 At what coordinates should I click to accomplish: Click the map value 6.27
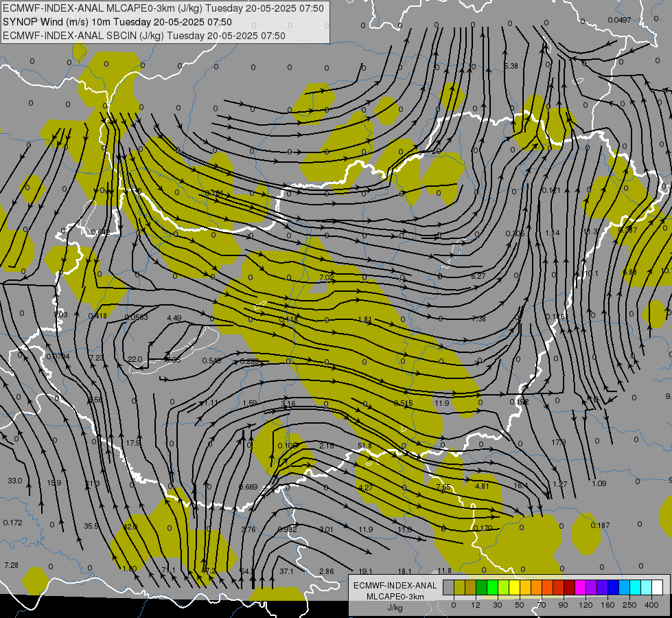[478, 276]
